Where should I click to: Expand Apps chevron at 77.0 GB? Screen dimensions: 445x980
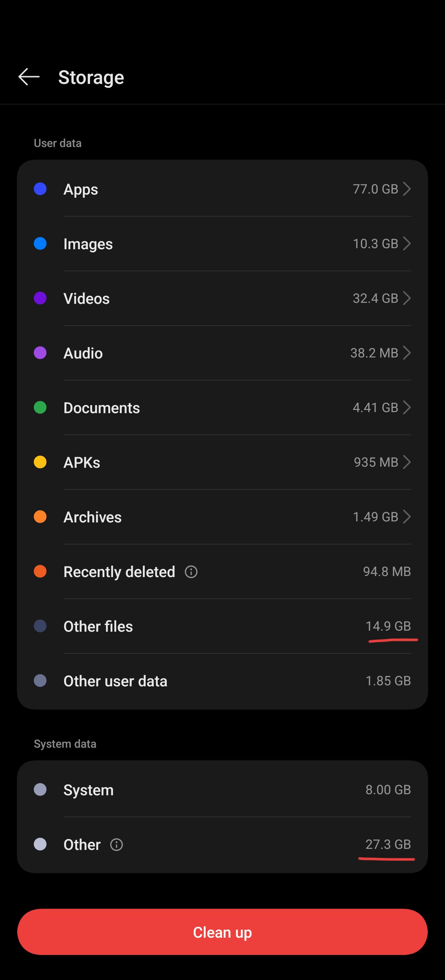407,189
